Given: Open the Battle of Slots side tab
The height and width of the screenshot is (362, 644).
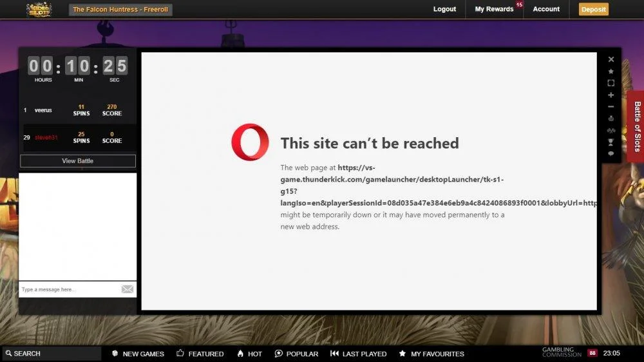Looking at the screenshot, I should 637,126.
